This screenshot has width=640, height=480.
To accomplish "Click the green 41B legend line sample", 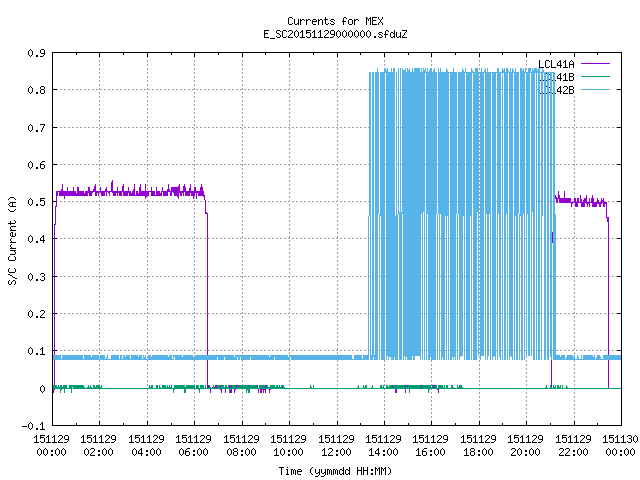I will (x=595, y=76).
